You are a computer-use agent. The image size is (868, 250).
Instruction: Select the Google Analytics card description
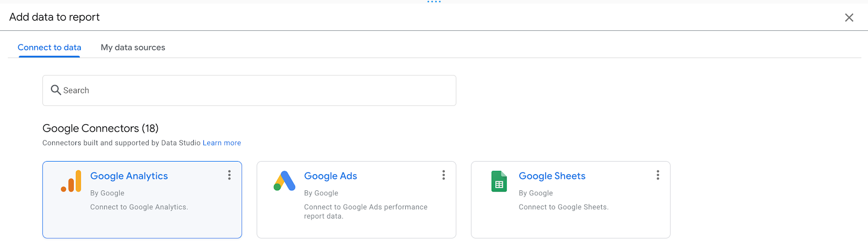click(x=139, y=207)
